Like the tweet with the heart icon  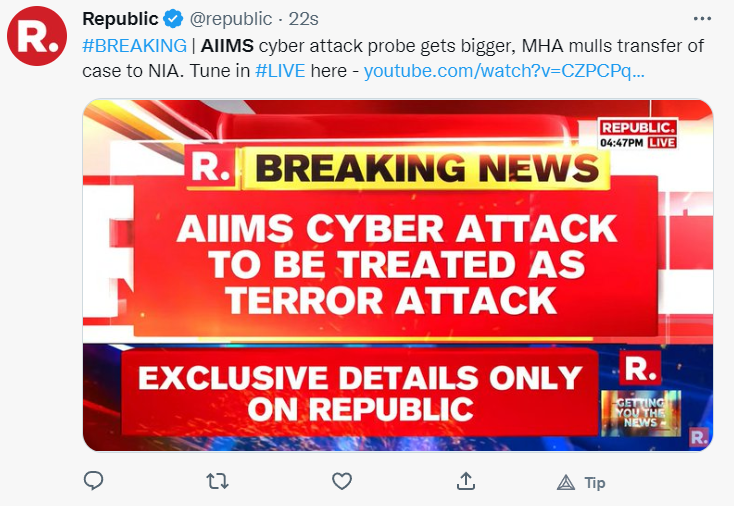tap(342, 482)
